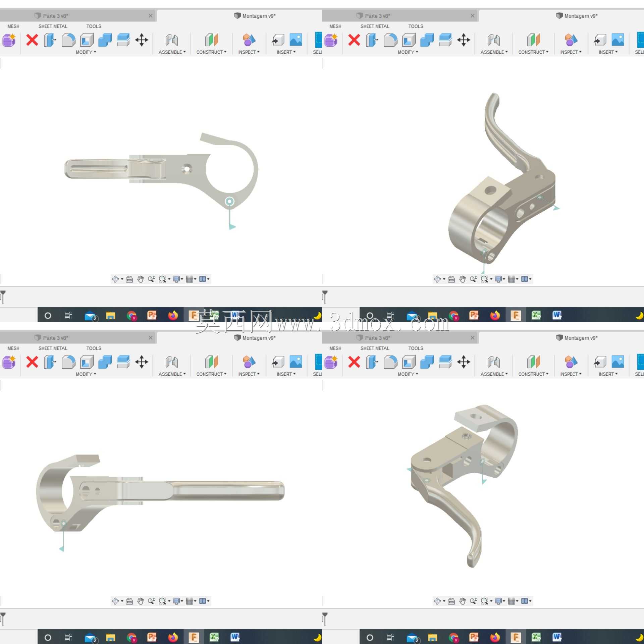Switch to Montagem v9* tab, top-left screenshot

[255, 16]
